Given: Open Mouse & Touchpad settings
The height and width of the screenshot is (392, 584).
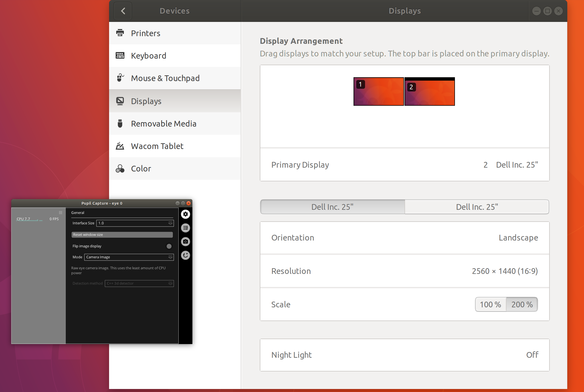Looking at the screenshot, I should click(175, 78).
